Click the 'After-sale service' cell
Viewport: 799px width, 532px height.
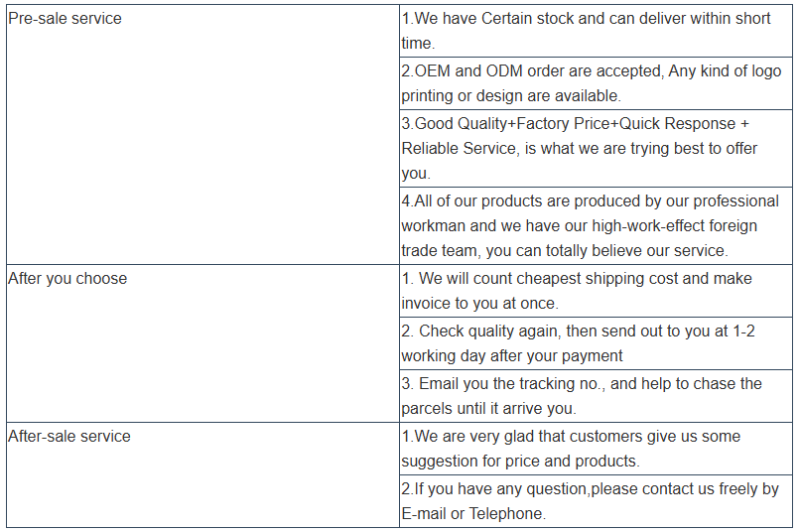coord(202,474)
